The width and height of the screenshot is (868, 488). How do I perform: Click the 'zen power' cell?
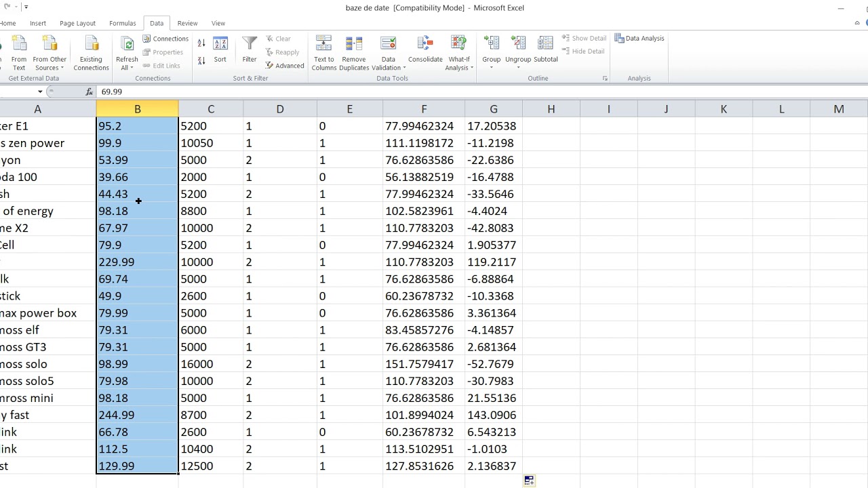[47, 143]
